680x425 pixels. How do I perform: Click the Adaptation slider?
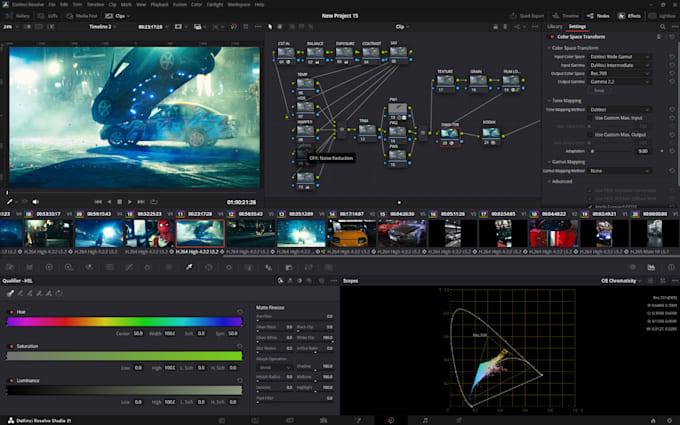[x=611, y=151]
